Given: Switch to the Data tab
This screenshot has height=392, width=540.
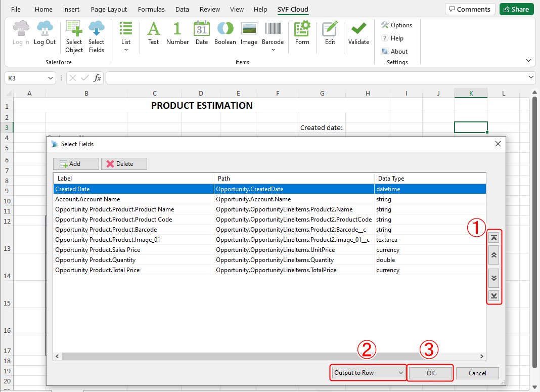Looking at the screenshot, I should pyautogui.click(x=182, y=9).
